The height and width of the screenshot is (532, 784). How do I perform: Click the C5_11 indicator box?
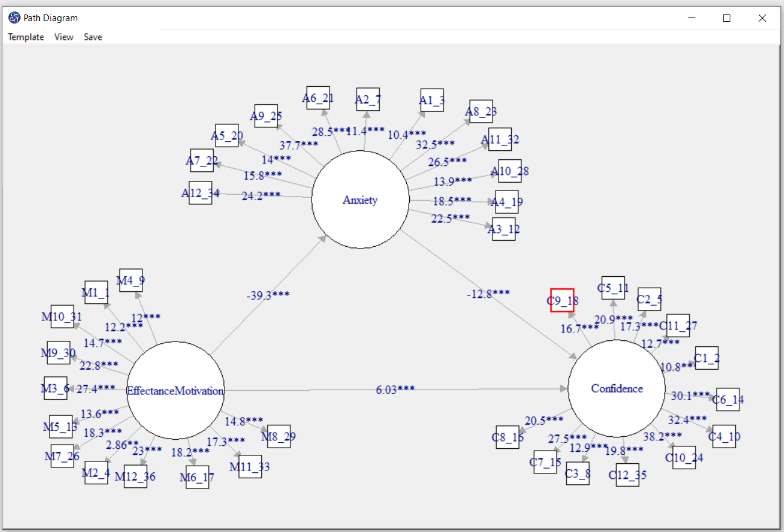(613, 288)
